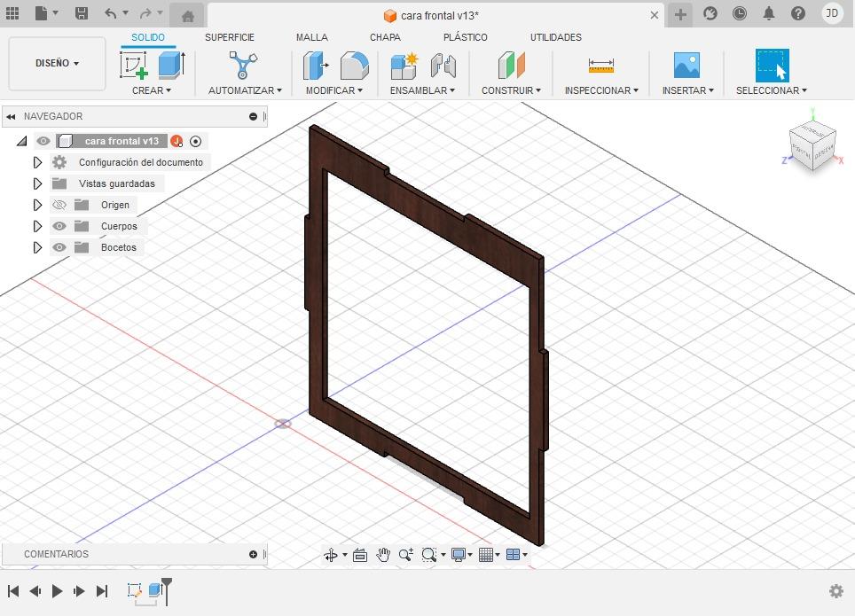Select the Extrude tool

tap(172, 66)
